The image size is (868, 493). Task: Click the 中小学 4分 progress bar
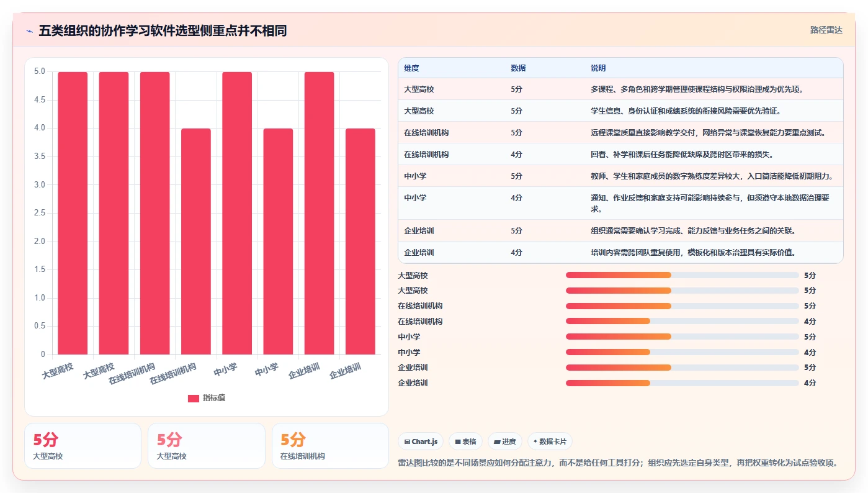pos(682,352)
